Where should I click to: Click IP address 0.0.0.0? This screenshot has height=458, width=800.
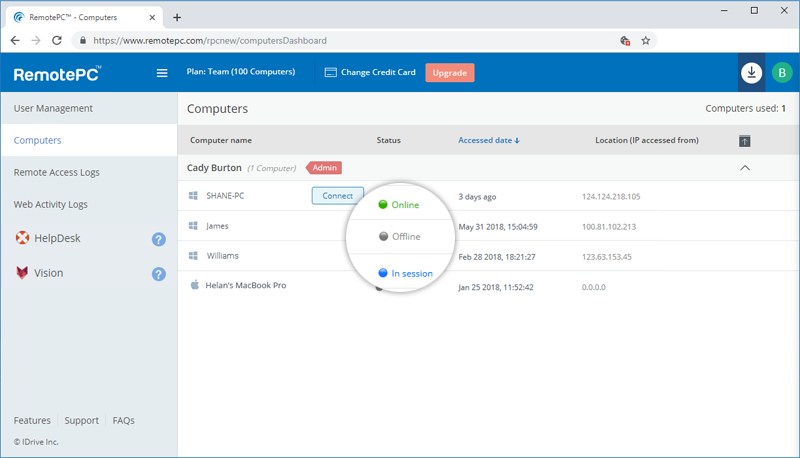pyautogui.click(x=593, y=287)
